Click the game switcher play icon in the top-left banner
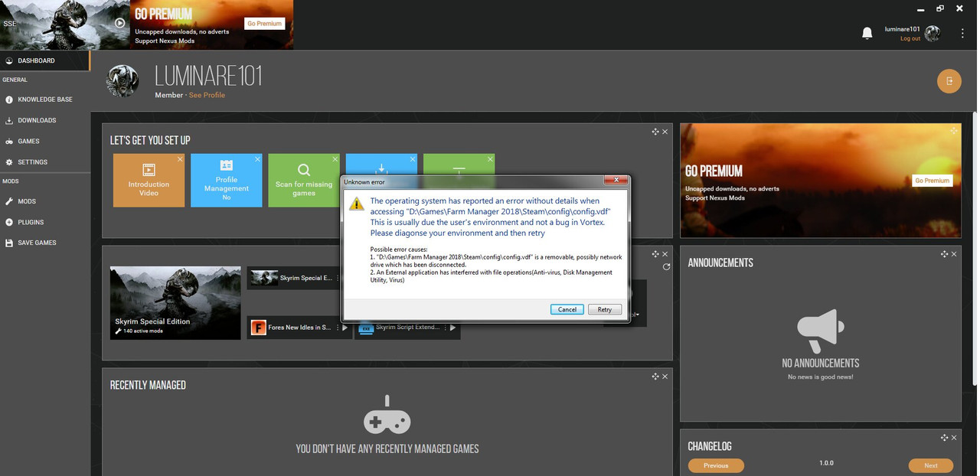980x476 pixels. 119,23
